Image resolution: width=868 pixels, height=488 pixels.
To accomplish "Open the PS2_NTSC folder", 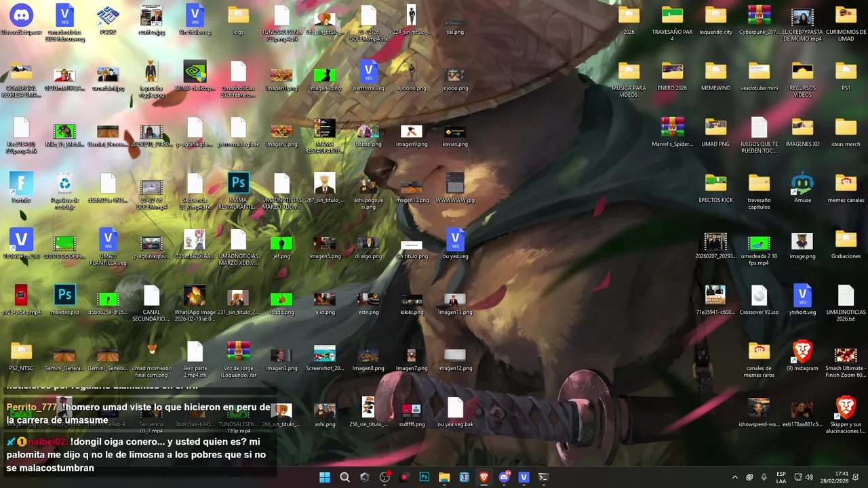I will coord(21,357).
